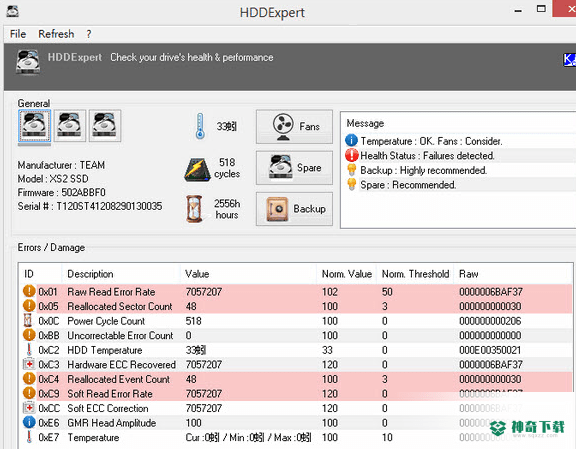Screen dimensions: 576x449
Task: Select the Temperature OK Fans Consider message
Action: [431, 141]
